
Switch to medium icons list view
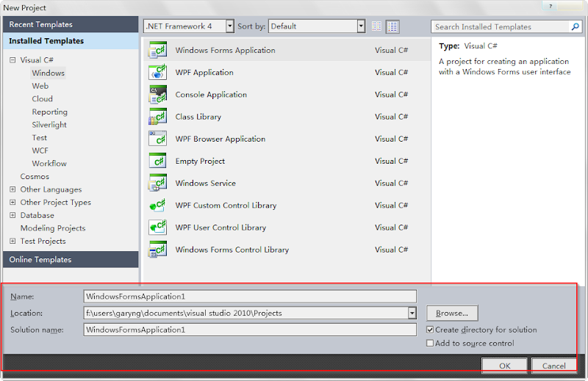pos(392,26)
